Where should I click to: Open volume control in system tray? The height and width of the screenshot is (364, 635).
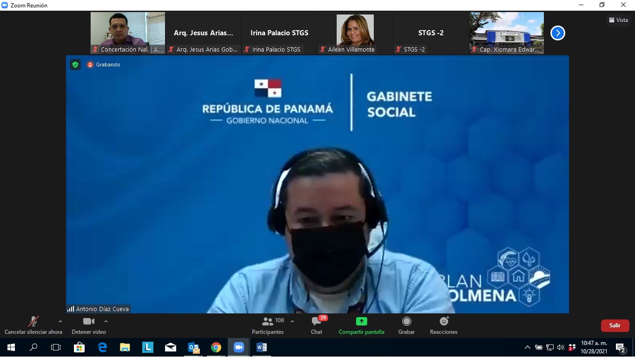[561, 347]
